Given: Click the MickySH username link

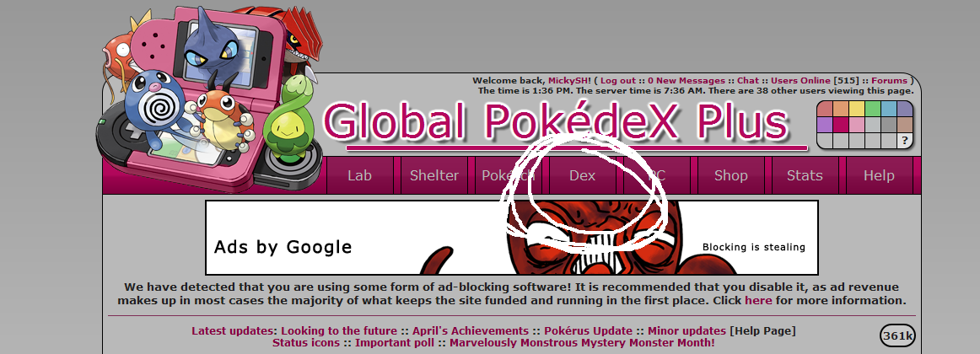Looking at the screenshot, I should click(x=569, y=81).
